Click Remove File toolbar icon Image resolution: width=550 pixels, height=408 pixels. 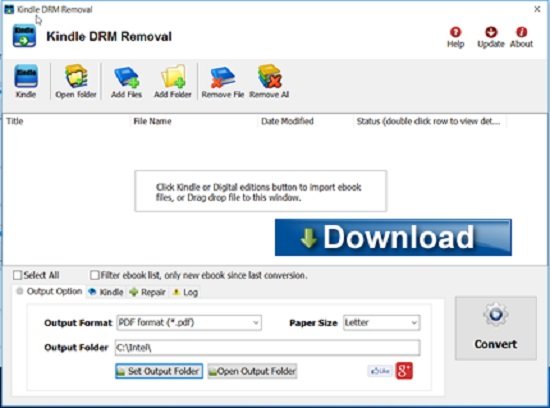coord(223,81)
